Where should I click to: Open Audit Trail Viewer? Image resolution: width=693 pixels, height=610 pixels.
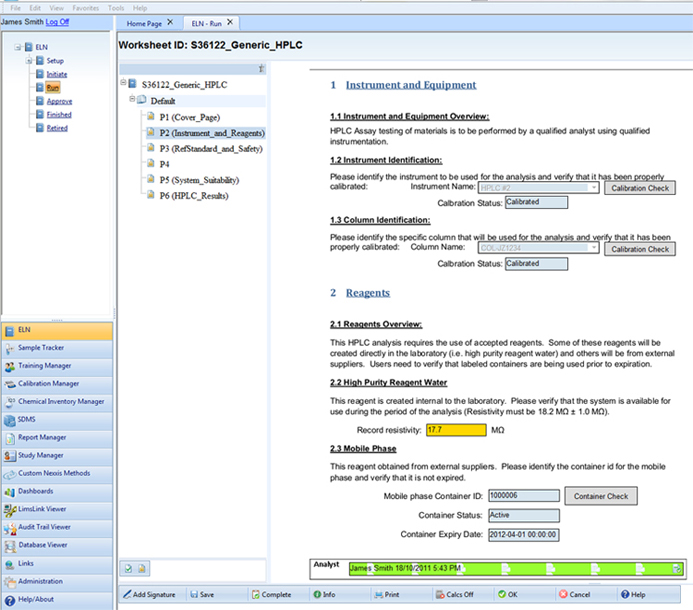(57, 527)
